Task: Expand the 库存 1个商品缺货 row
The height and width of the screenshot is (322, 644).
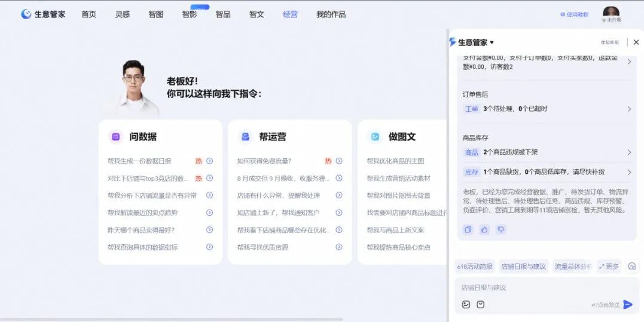Action: 629,172
